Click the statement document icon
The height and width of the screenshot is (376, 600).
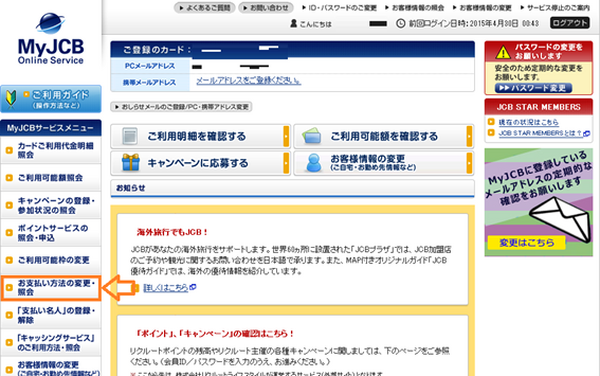[x=130, y=136]
